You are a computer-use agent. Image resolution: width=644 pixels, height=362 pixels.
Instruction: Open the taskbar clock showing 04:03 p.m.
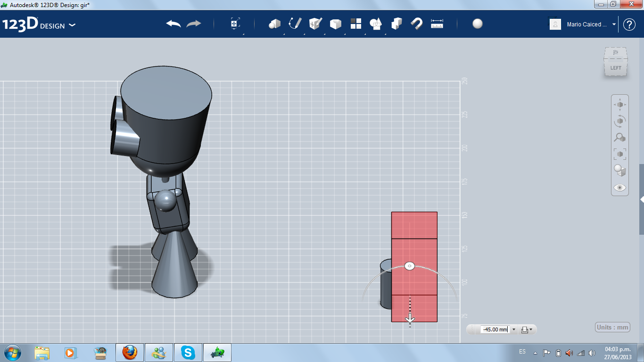618,353
